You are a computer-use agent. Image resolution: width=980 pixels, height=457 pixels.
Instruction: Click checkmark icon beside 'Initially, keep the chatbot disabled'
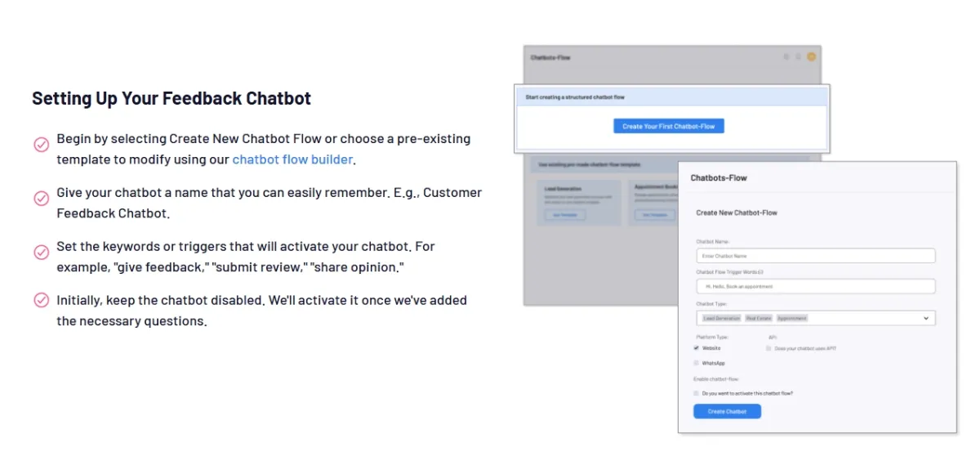tap(42, 300)
